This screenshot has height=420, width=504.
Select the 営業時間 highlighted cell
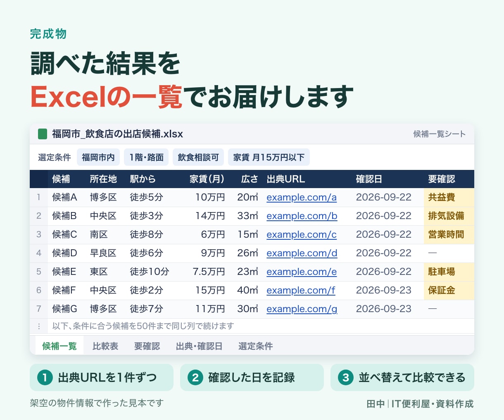449,234
